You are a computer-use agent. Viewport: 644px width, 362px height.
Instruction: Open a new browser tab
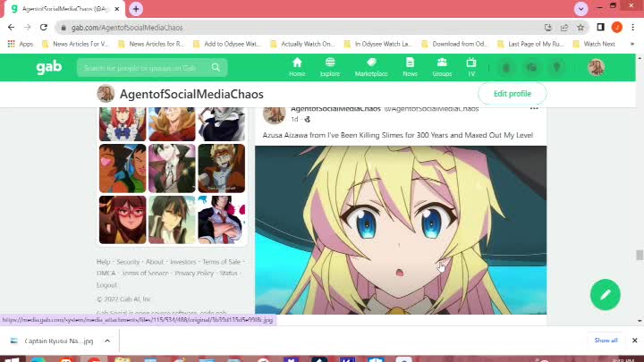[x=136, y=9]
